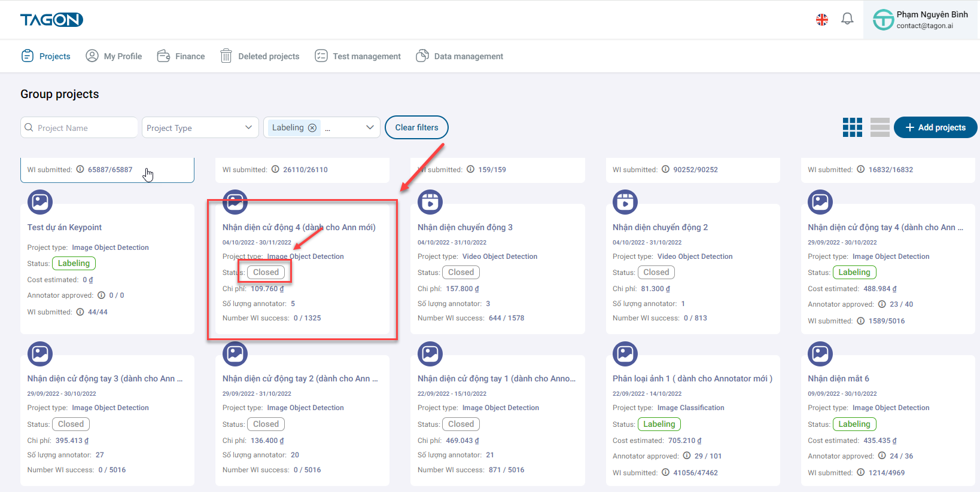The width and height of the screenshot is (980, 492).
Task: Click the Clear filters button
Action: point(416,127)
